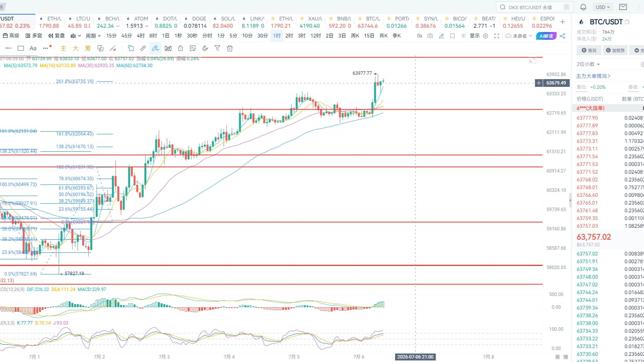The image size is (644, 362).
Task: Click the trash delete-drawings icon
Action: coord(230,48)
